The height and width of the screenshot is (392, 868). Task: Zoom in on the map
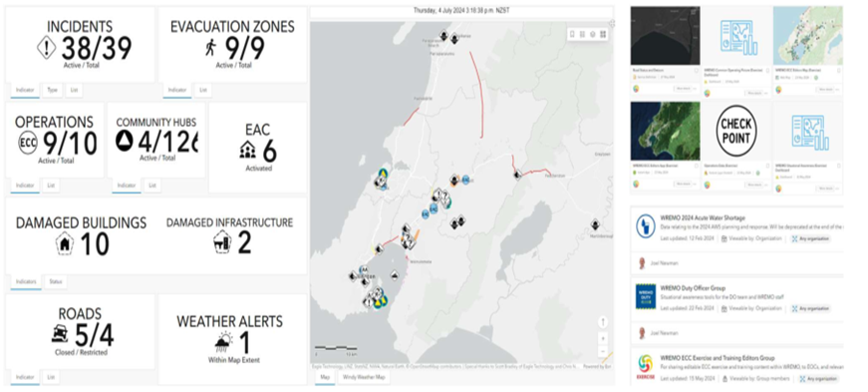tap(603, 338)
